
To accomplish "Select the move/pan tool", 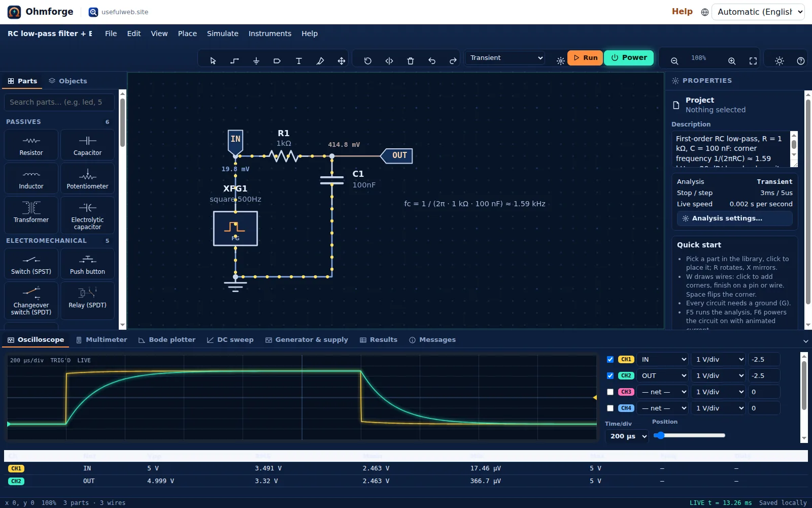I will [342, 60].
